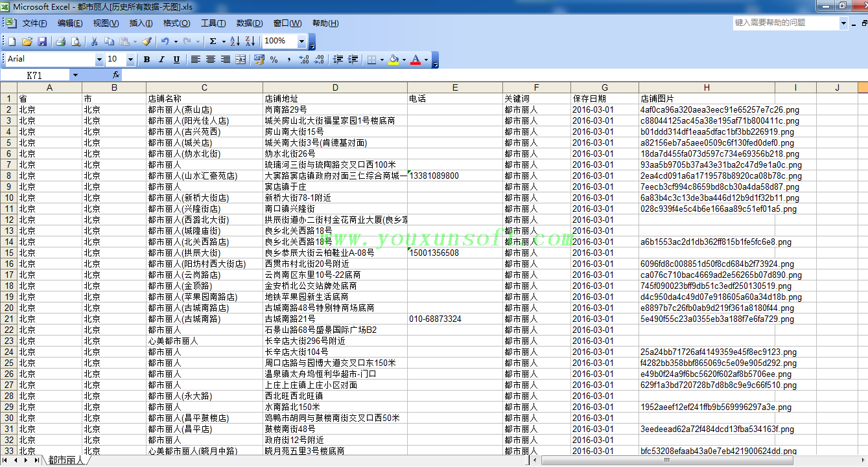868x467 pixels.
Task: Open the Arial font name dropdown
Action: 99,60
